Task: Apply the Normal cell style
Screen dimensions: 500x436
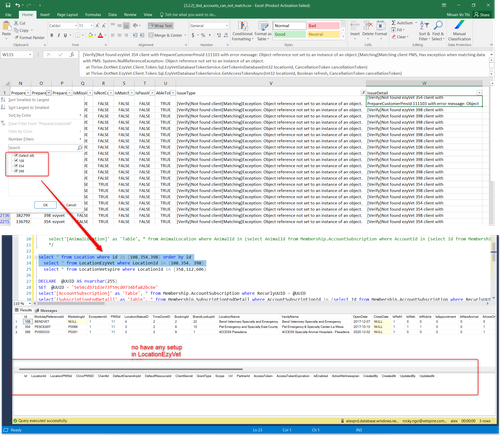Action: click(290, 26)
